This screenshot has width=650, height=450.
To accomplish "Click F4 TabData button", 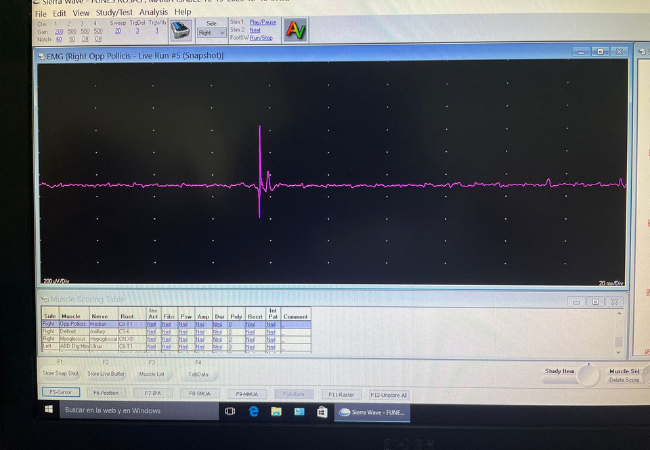I will coord(198,374).
